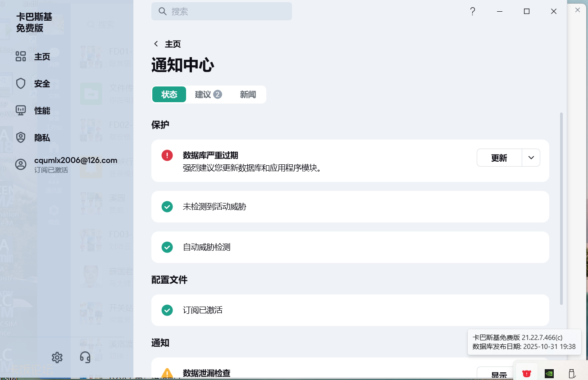Screen dimensions: 588x380
Task: Click the Kaspersky red bear tray icon
Action: [526, 373]
